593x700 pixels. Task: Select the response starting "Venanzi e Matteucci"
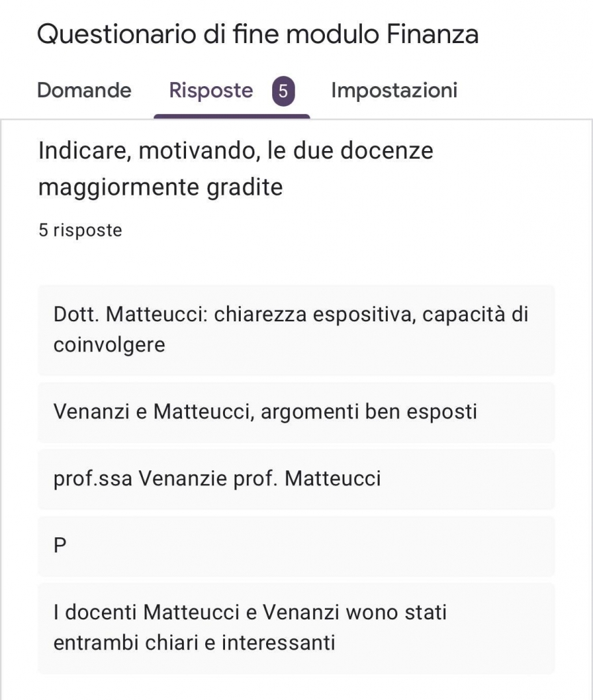[264, 412]
